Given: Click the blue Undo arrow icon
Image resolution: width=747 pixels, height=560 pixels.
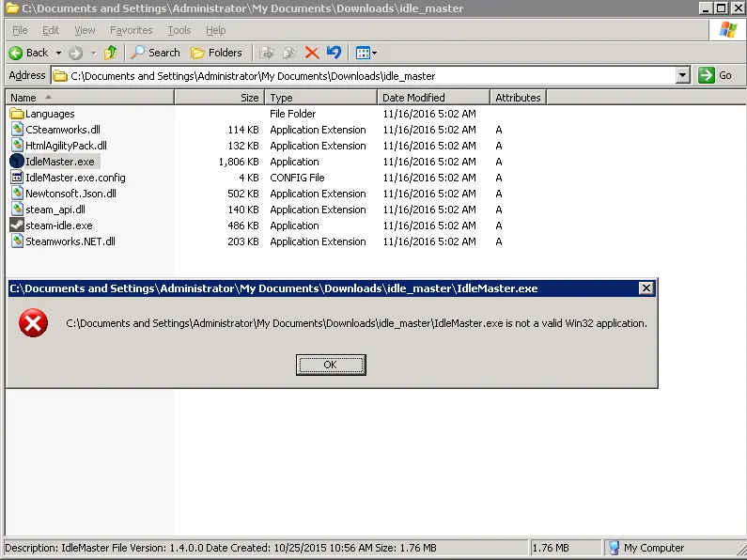Looking at the screenshot, I should (334, 53).
